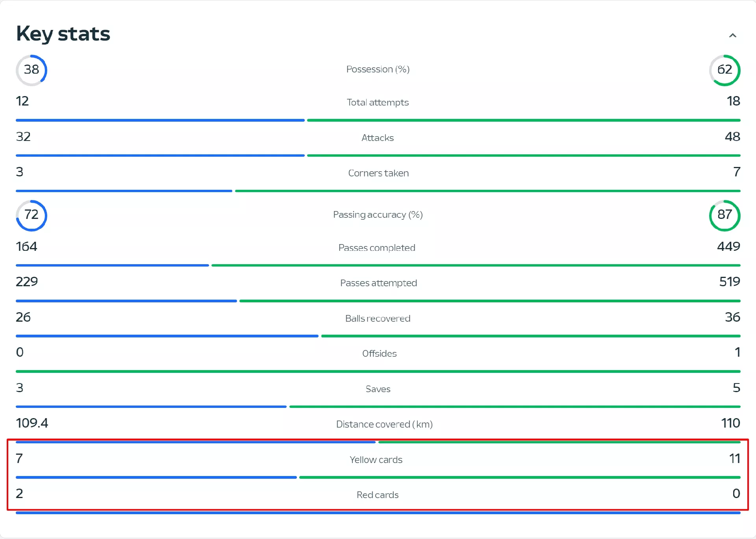Click the Key stats heading
The image size is (756, 539).
[63, 34]
